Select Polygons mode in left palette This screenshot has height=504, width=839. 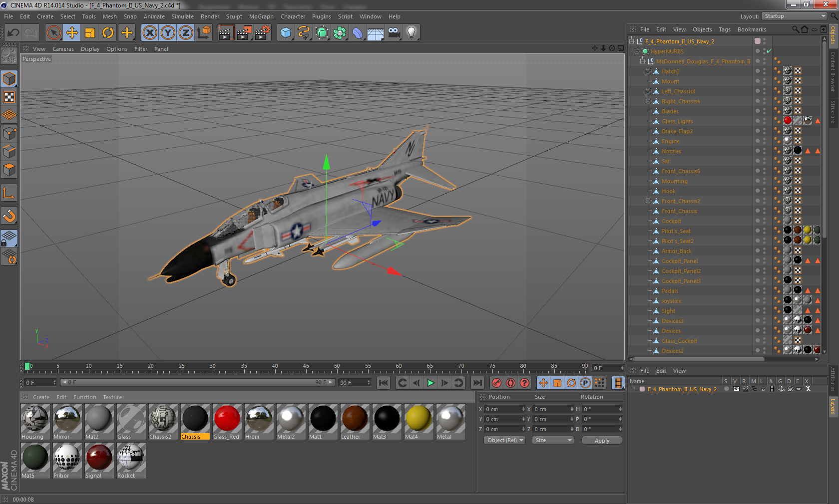(9, 170)
